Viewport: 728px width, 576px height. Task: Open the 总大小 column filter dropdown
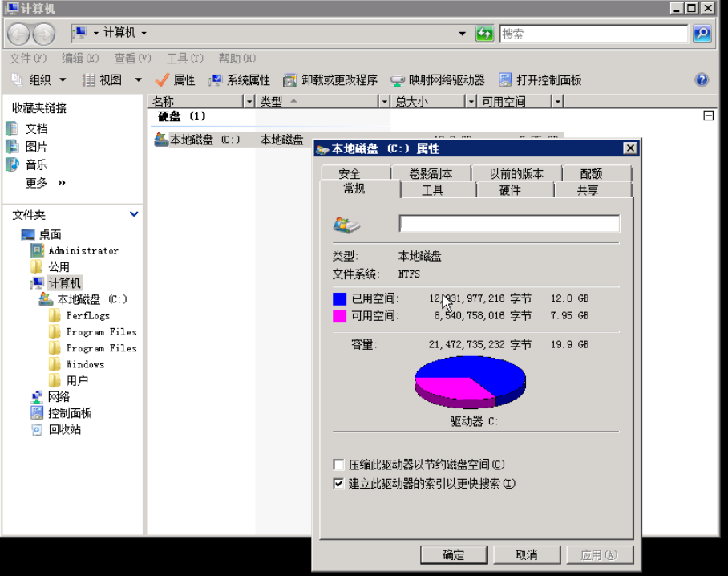[471, 101]
